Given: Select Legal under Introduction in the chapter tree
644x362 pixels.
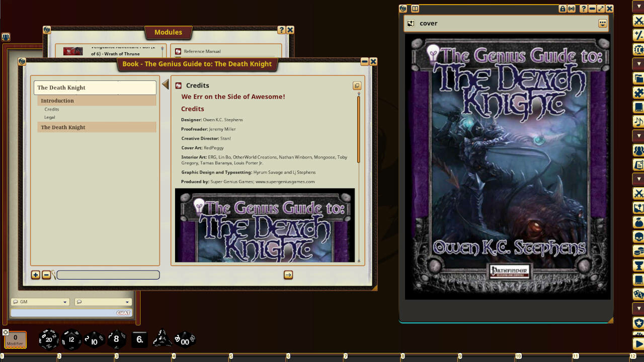Looking at the screenshot, I should [x=49, y=117].
